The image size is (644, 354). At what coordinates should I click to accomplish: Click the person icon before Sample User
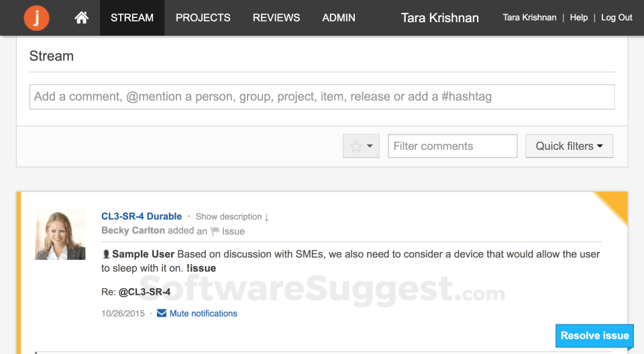point(106,255)
